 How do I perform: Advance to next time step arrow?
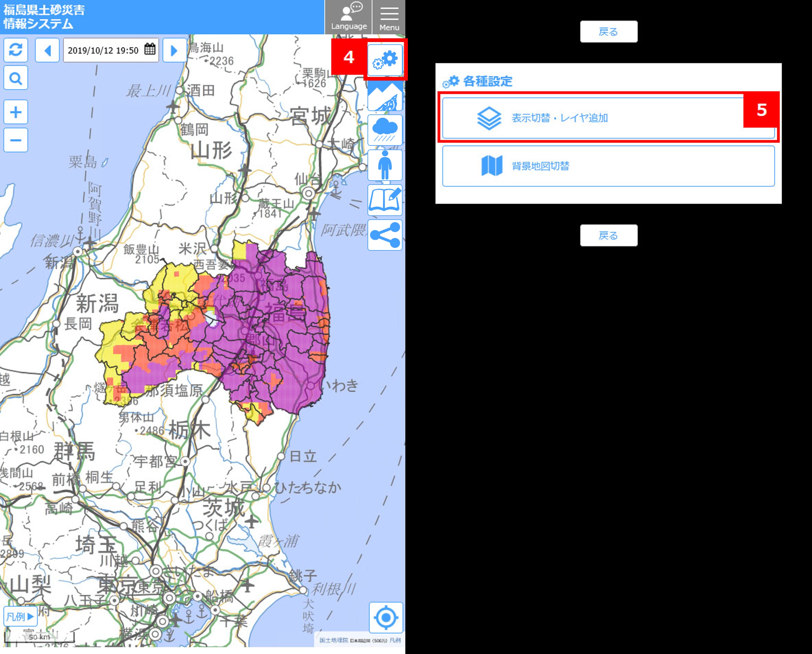tap(174, 50)
